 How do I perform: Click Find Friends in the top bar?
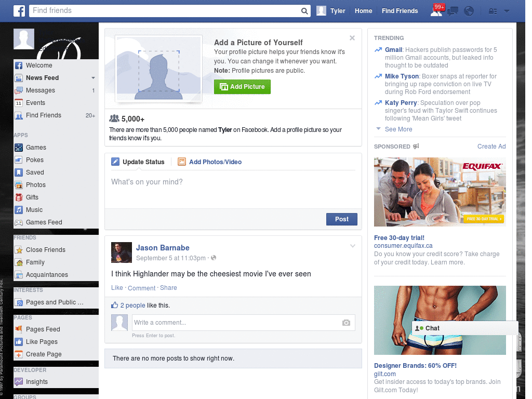click(400, 11)
